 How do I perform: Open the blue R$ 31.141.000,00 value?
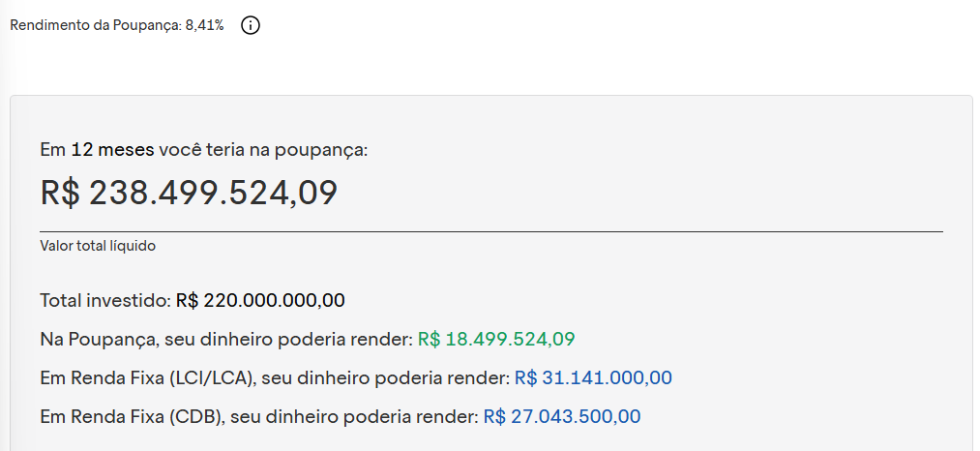(x=593, y=377)
